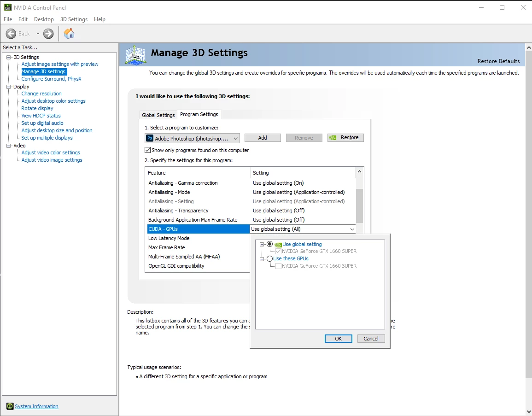Click OK in the GPU popup
The image size is (532, 416).
click(x=338, y=338)
